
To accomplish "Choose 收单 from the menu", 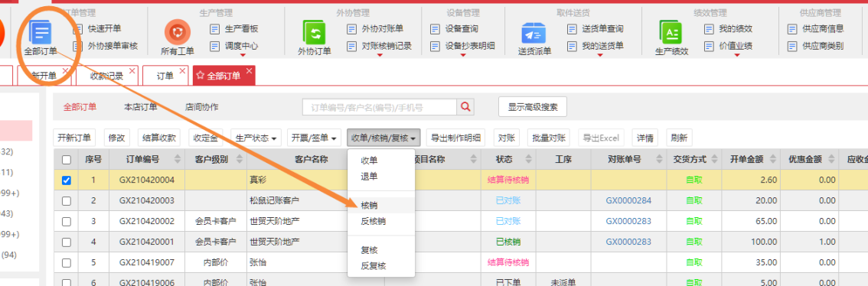I will 381,161.
